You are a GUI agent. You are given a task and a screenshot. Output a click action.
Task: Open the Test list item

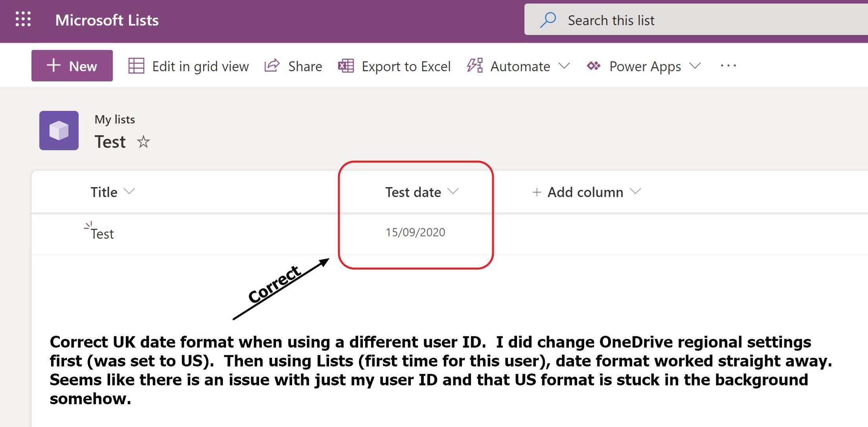pos(102,234)
